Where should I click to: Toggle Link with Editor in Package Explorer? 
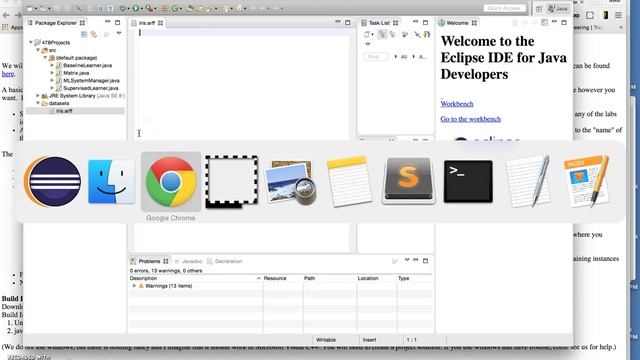94,34
